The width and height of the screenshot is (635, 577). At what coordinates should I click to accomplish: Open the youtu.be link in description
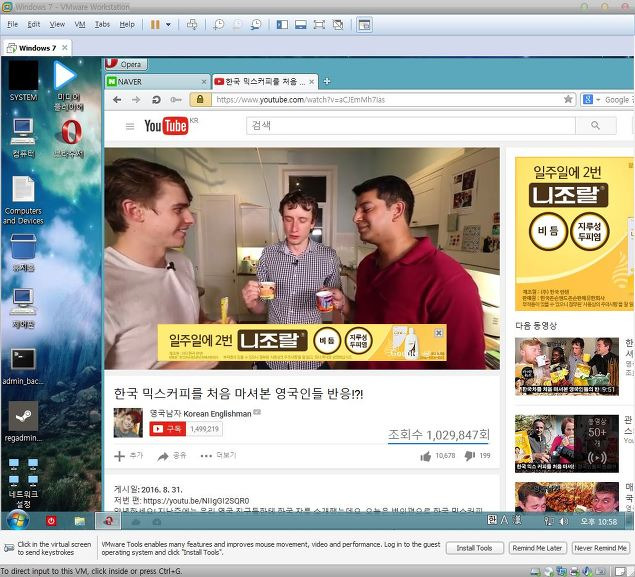click(196, 501)
